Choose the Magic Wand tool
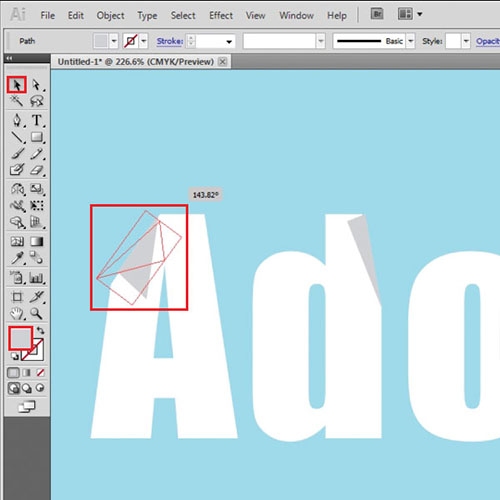This screenshot has height=500, width=500. click(16, 101)
